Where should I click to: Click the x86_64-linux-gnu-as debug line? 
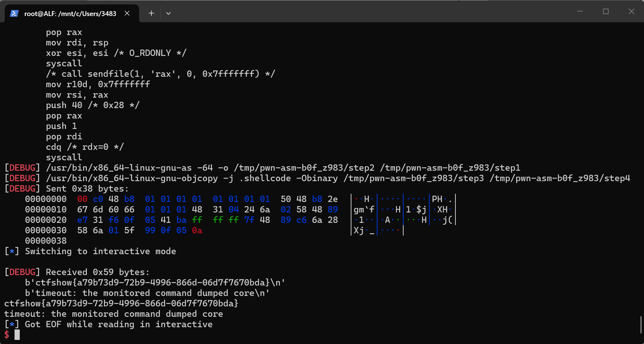tap(262, 168)
